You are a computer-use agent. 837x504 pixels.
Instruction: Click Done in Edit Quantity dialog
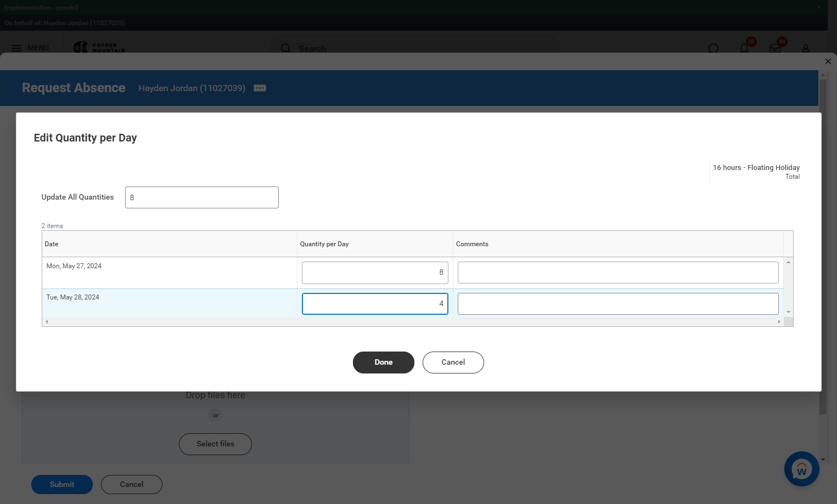click(384, 363)
